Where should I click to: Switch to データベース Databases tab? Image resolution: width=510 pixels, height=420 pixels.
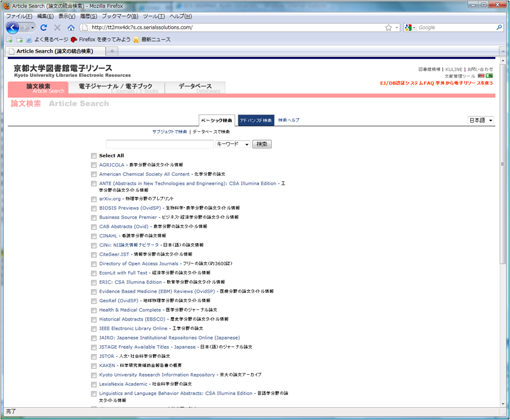click(x=195, y=88)
